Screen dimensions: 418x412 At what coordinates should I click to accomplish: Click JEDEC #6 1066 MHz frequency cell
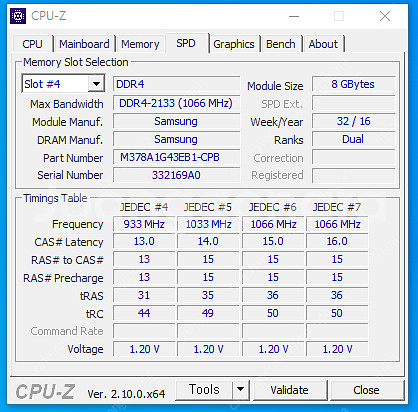(x=273, y=224)
